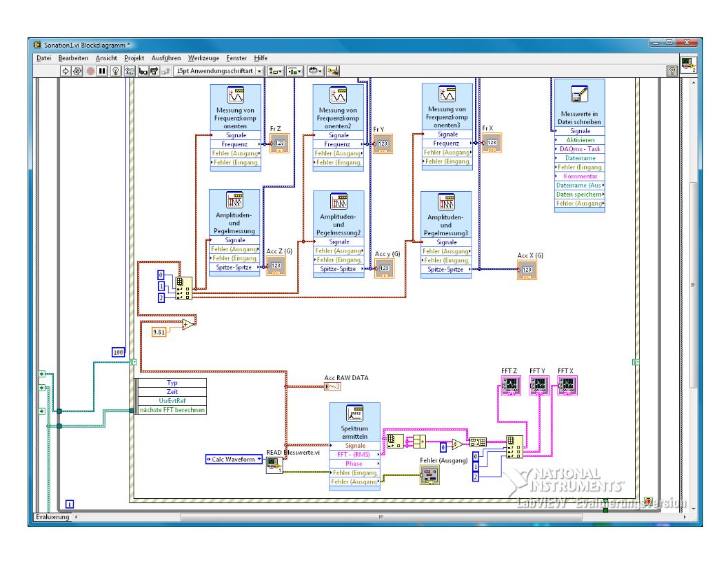This screenshot has height=563, width=728.
Task: Click the vertical scrollbar thumb
Action: (693, 285)
